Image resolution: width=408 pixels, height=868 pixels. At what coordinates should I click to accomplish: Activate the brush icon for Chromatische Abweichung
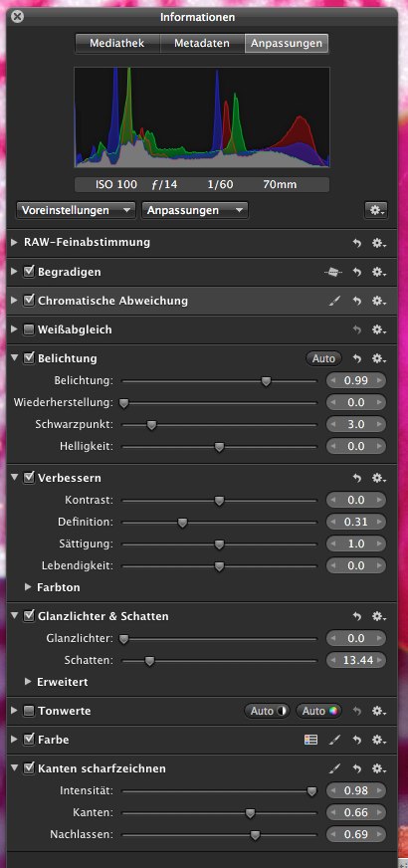tap(335, 302)
